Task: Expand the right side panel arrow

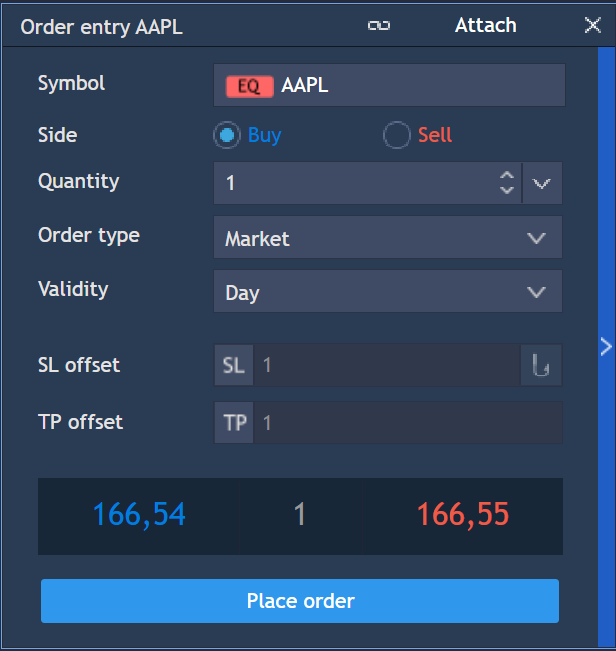Action: pyautogui.click(x=605, y=346)
